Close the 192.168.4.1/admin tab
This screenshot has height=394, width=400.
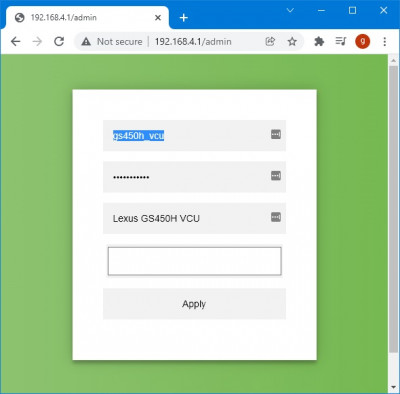(158, 18)
